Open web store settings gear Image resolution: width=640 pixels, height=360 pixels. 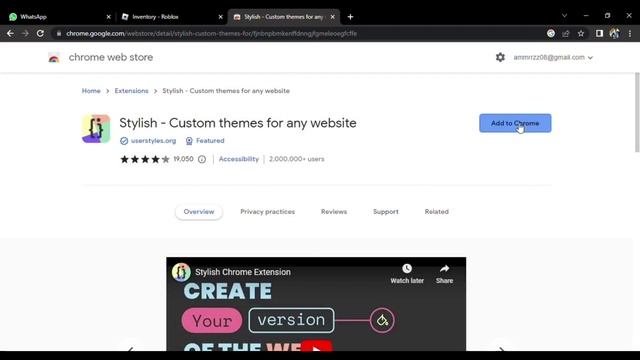pos(500,57)
